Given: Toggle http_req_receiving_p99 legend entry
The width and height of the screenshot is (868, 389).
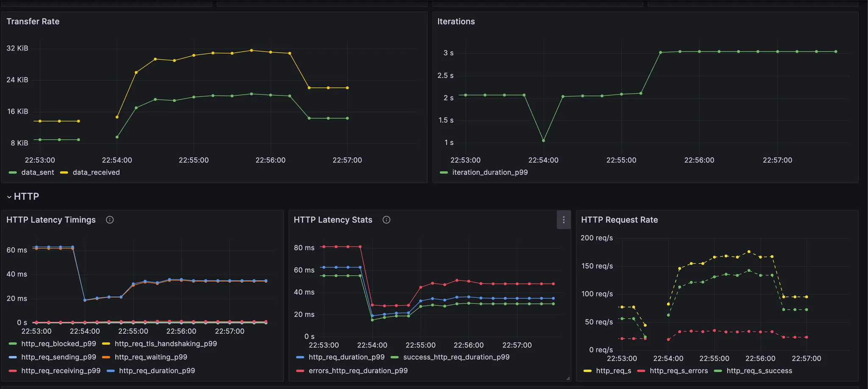Looking at the screenshot, I should pos(61,371).
